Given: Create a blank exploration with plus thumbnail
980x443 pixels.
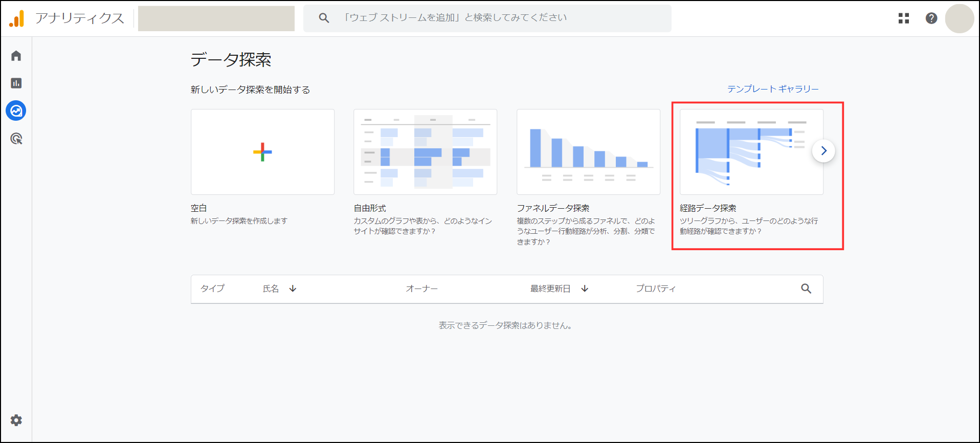Looking at the screenshot, I should pyautogui.click(x=262, y=152).
